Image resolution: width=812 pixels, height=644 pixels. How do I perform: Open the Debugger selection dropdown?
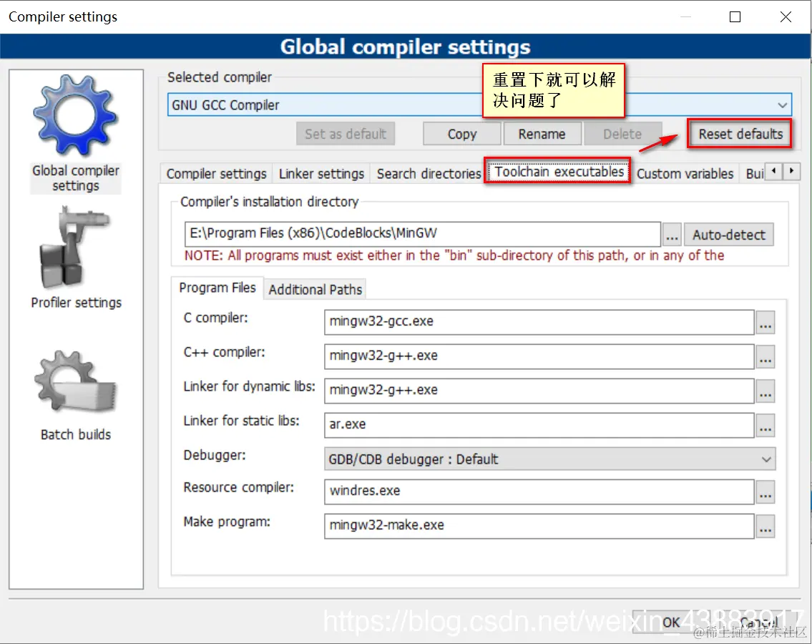click(550, 459)
